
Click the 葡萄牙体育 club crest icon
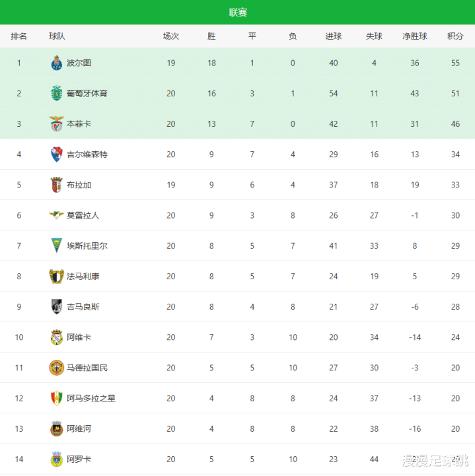pos(56,93)
